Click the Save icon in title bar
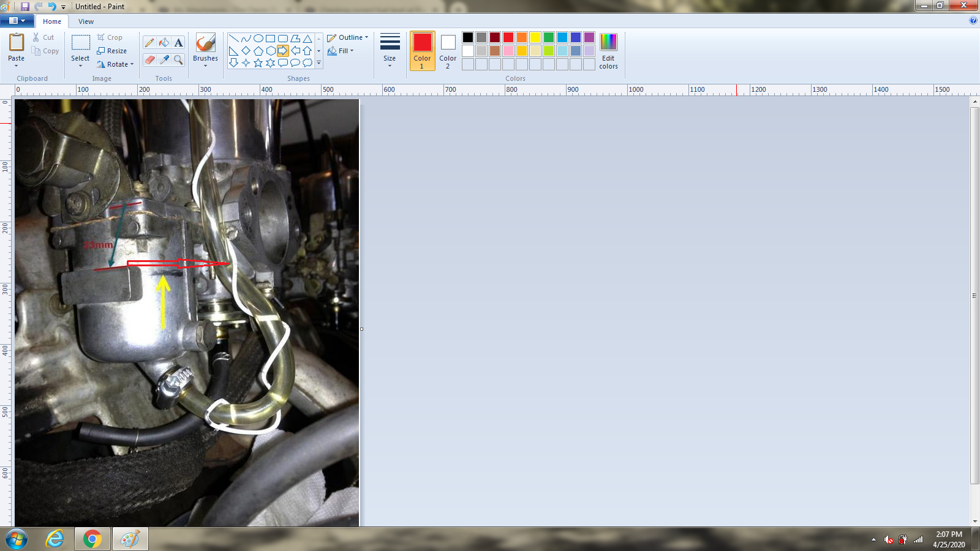The height and width of the screenshot is (551, 980). point(25,6)
